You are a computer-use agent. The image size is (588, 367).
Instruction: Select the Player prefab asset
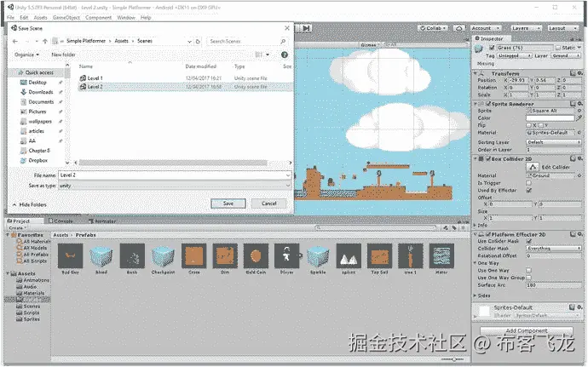[287, 255]
